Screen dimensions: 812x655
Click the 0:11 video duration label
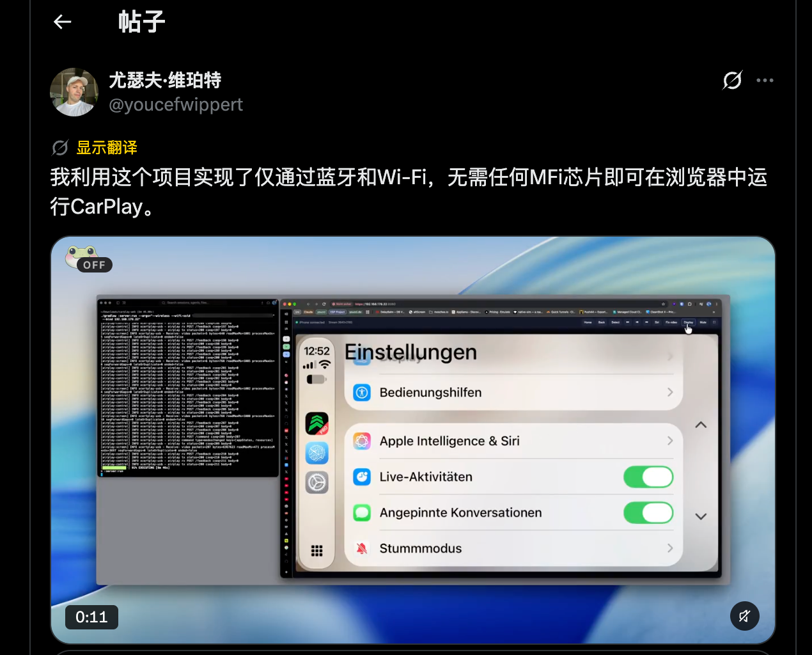pos(91,617)
